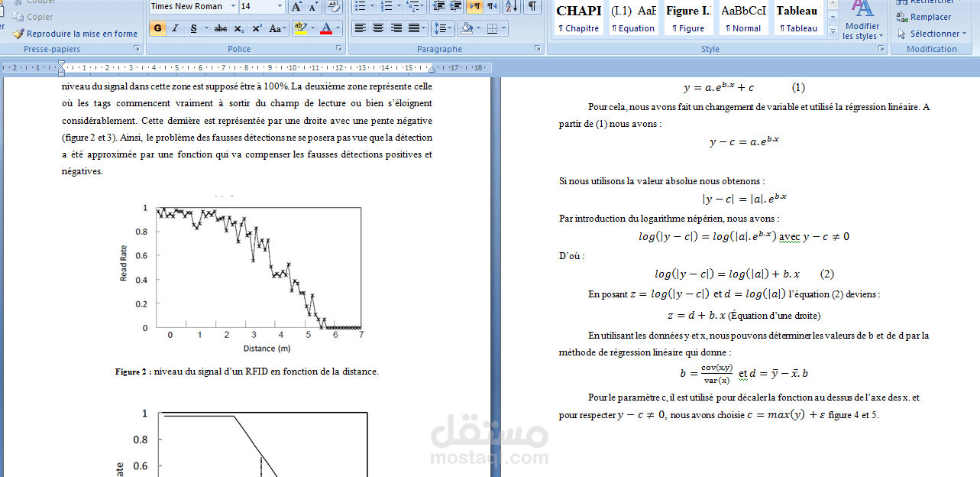Open Modifier les styles menu
The image size is (980, 477).
862,31
